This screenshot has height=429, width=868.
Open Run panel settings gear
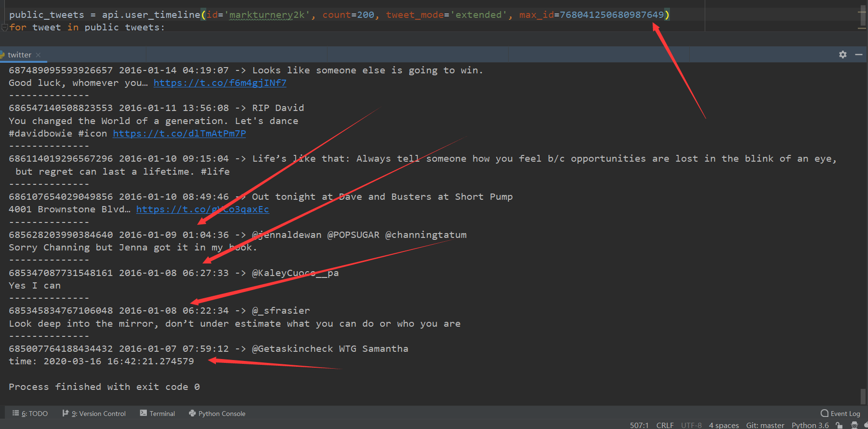click(843, 55)
